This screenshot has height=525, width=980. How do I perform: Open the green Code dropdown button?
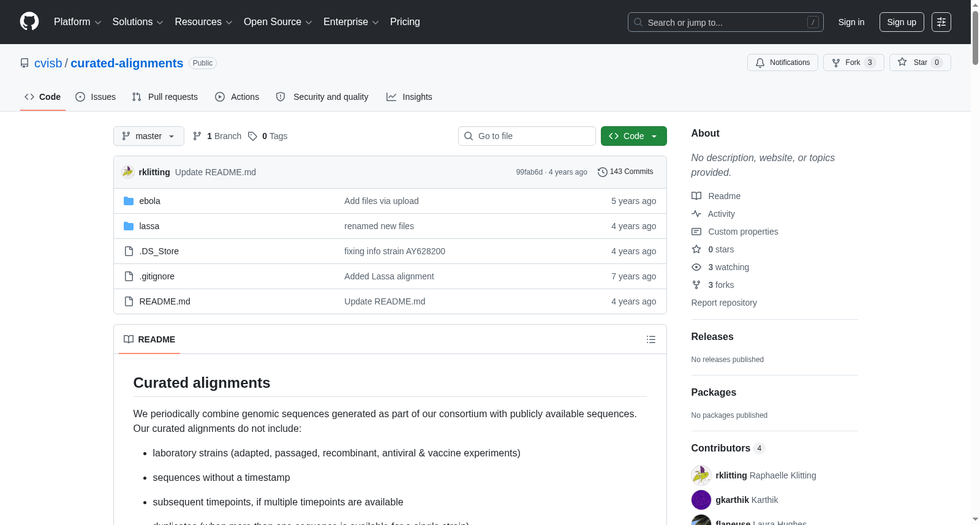click(x=634, y=136)
